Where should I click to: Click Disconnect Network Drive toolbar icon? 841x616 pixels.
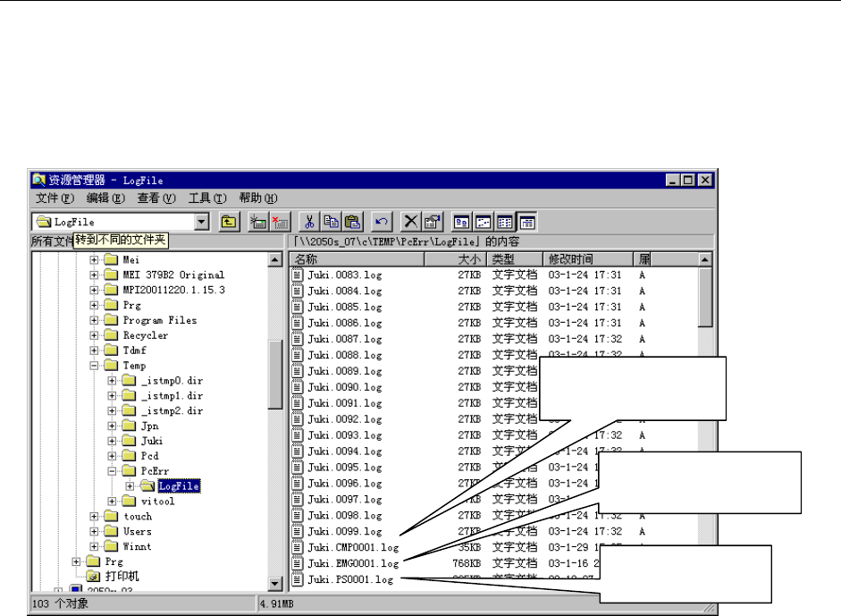click(x=280, y=222)
